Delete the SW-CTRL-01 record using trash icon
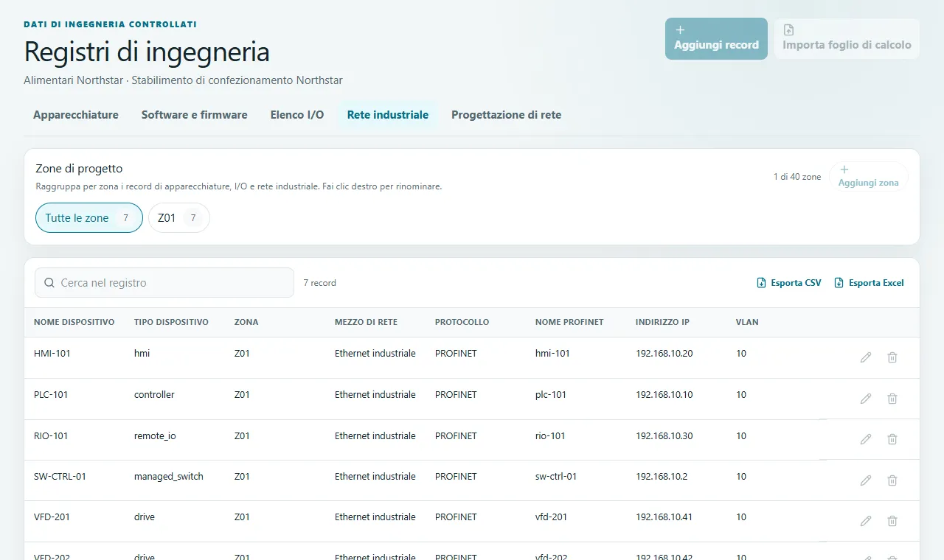The width and height of the screenshot is (944, 560). click(892, 480)
